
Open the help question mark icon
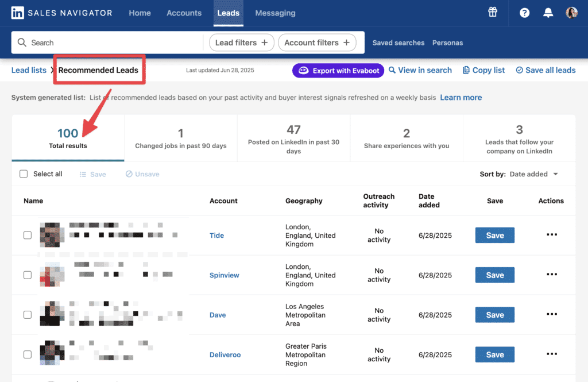point(524,11)
